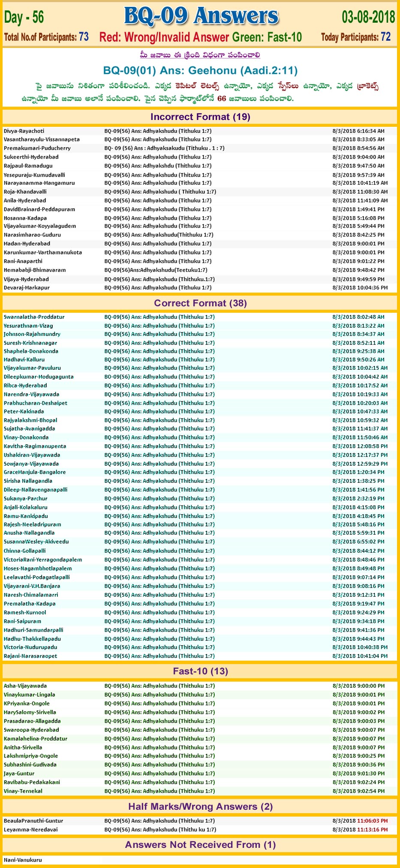
Task: Click the name Johnson-Rajahmundry
Action: coord(32,334)
